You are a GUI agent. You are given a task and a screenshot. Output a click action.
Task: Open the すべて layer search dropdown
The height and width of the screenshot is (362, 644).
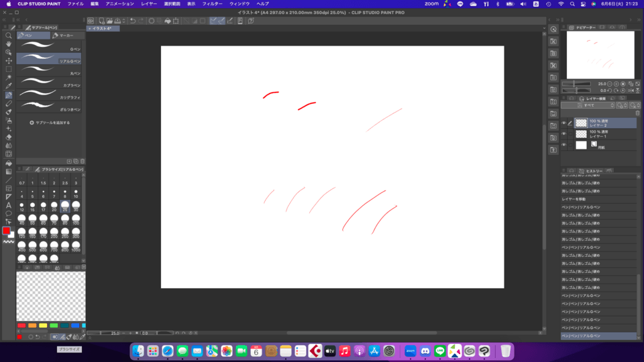point(588,105)
